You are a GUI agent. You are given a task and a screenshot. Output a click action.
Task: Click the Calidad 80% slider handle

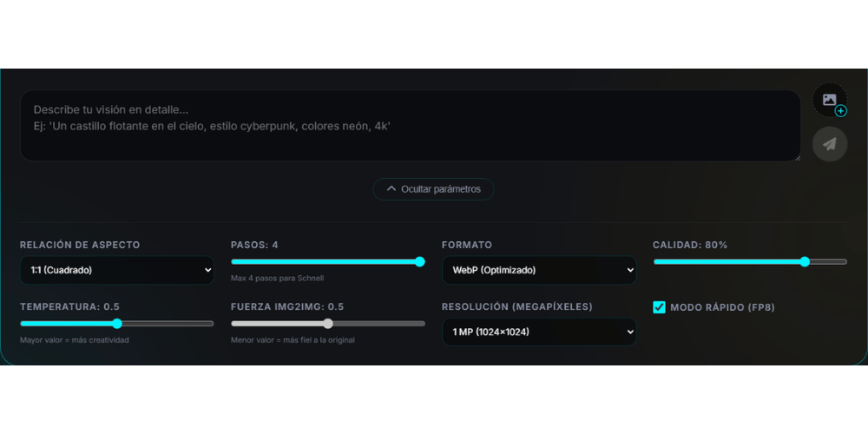point(805,262)
